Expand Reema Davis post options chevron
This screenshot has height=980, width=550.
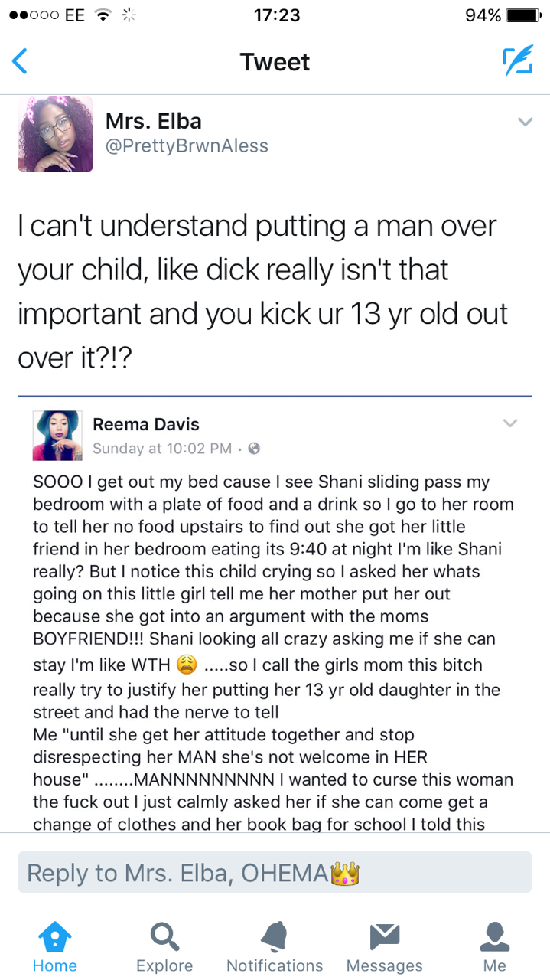(x=510, y=423)
